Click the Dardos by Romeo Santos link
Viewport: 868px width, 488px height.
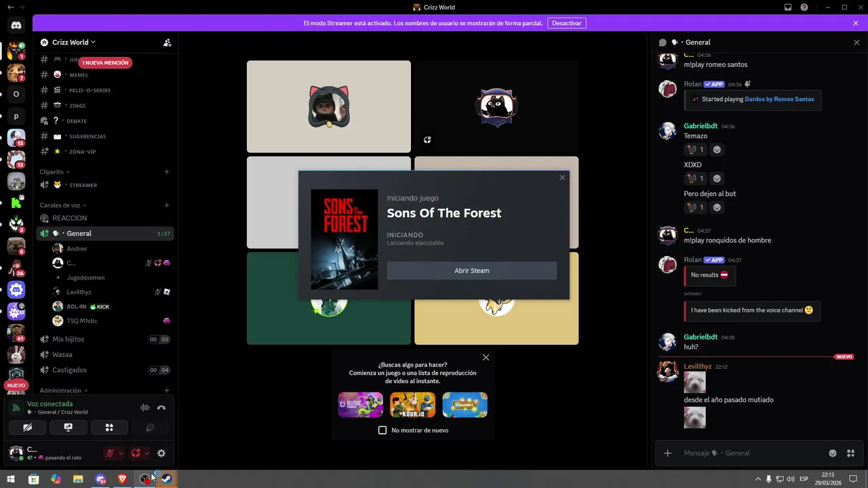[779, 99]
